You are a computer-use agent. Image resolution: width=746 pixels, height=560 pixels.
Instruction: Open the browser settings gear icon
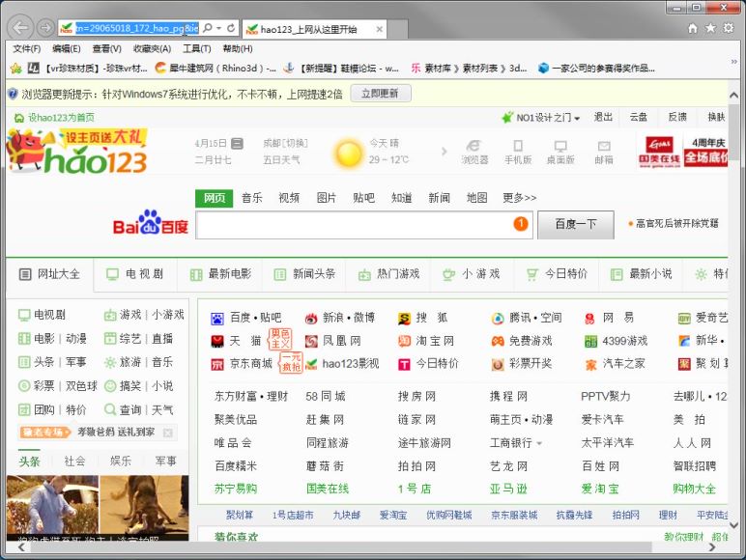pos(729,28)
